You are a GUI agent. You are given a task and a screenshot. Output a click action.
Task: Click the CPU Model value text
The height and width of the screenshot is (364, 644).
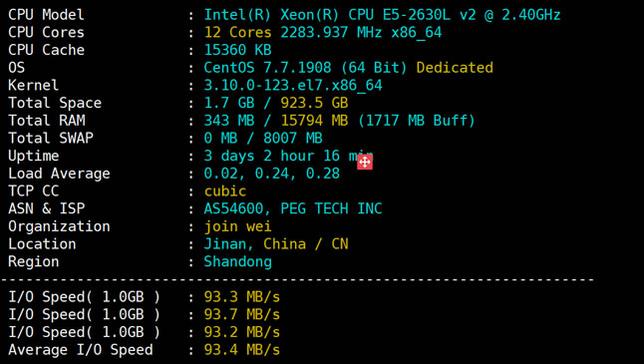coord(382,15)
